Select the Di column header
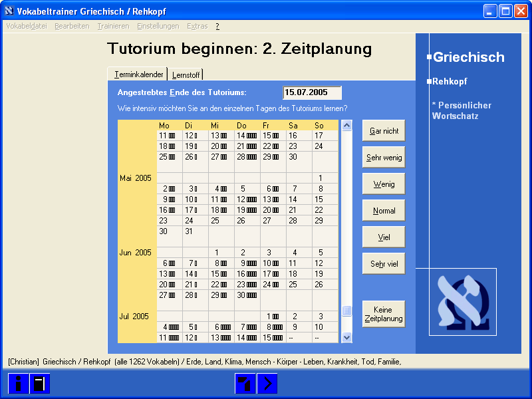Viewport: 532px width, 399px height. tap(189, 126)
